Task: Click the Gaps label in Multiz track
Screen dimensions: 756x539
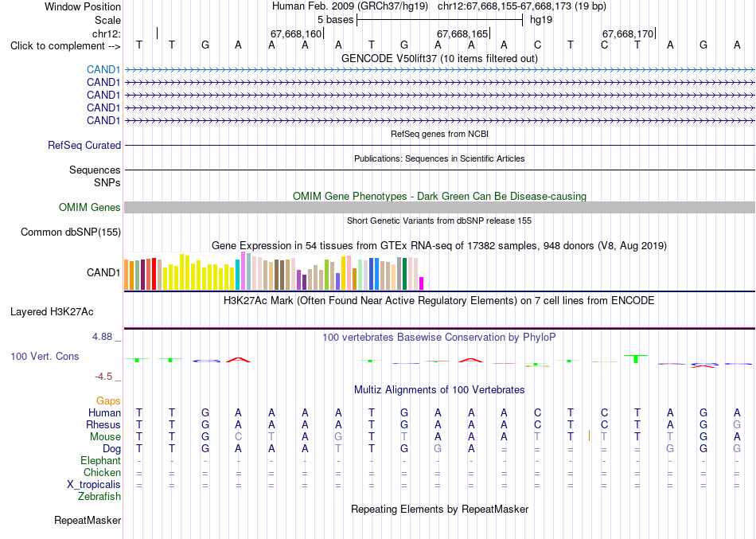Action: (108, 401)
